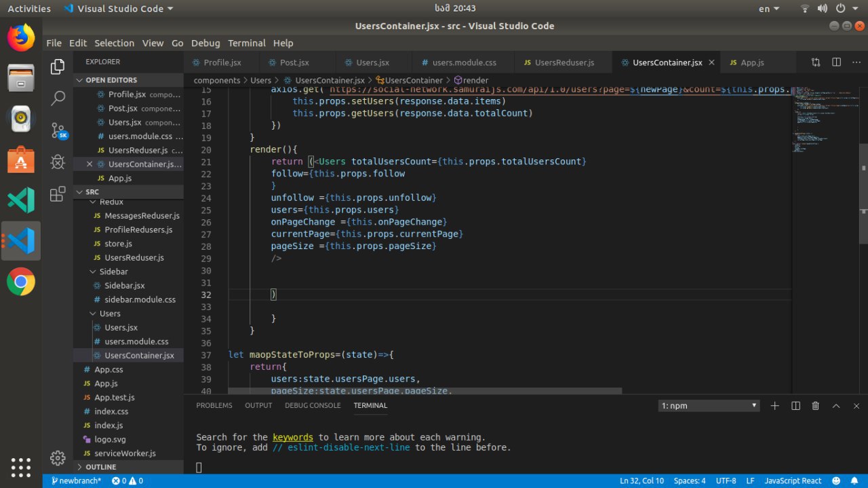868x488 pixels.
Task: Collapse the Open Editors section
Action: pyautogui.click(x=111, y=80)
